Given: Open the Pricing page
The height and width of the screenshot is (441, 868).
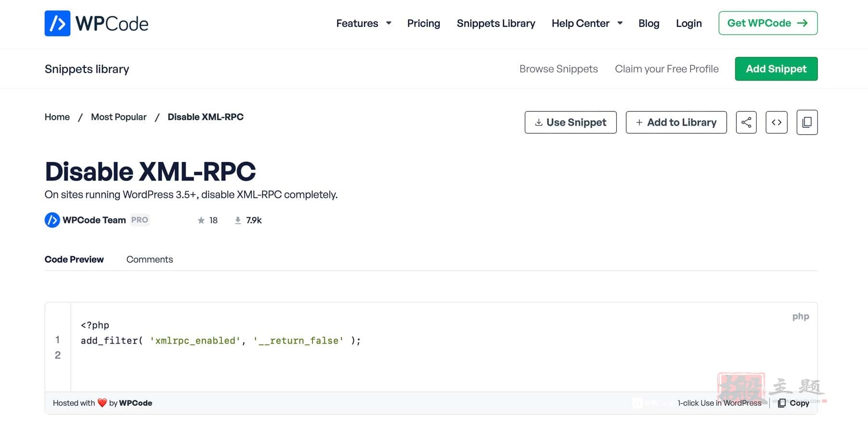Looking at the screenshot, I should (x=423, y=23).
